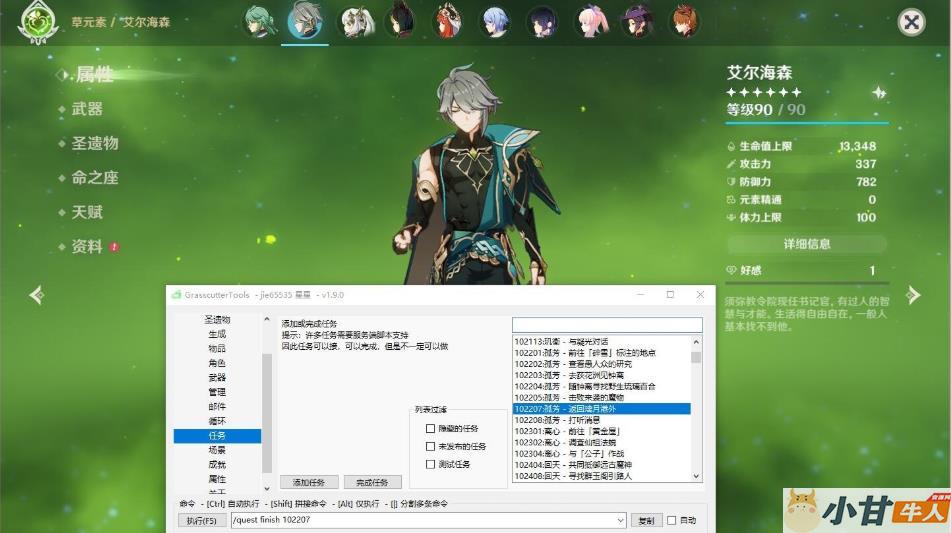Screen dimensions: 951x533
Task: Choose the blue-haired character portrait
Action: (495, 22)
